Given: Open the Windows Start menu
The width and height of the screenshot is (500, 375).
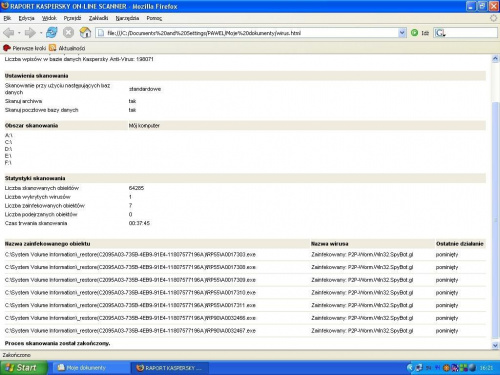Looking at the screenshot, I should [x=23, y=368].
